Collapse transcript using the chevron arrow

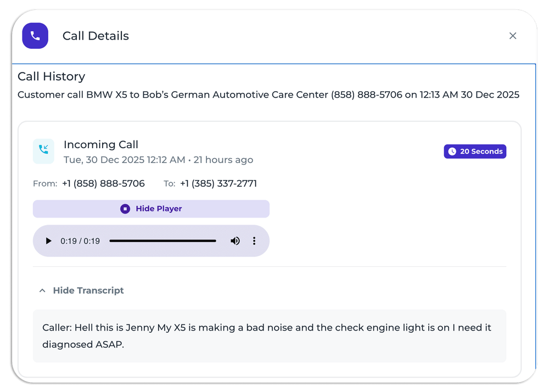pos(42,291)
